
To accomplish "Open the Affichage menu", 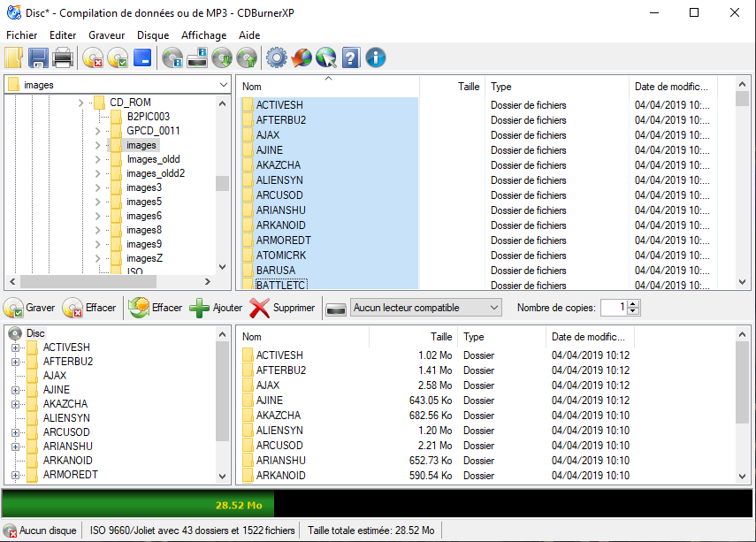I will 204,35.
